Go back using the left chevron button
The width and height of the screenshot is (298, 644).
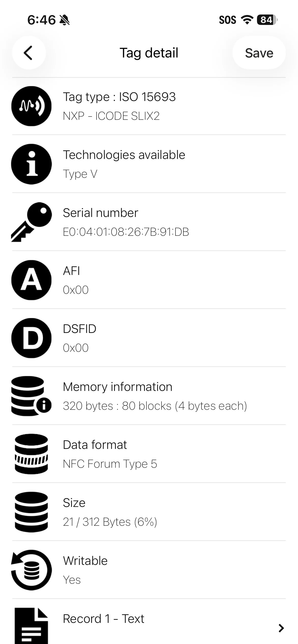pos(29,53)
